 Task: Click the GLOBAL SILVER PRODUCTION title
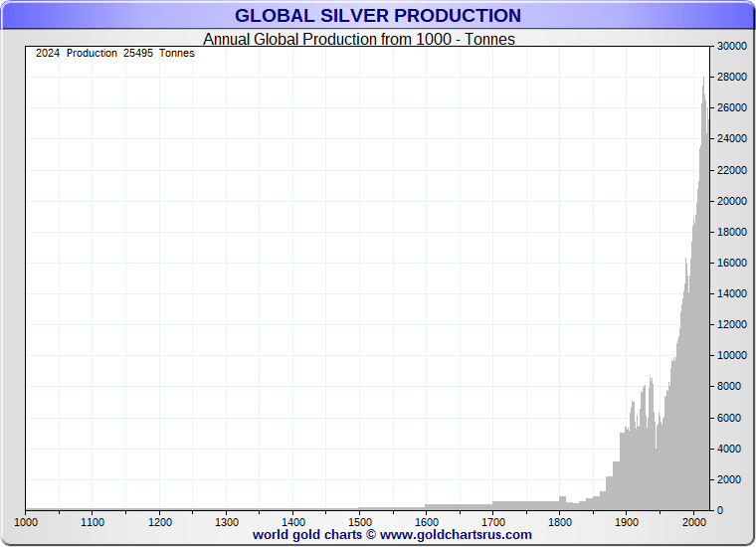(x=378, y=16)
